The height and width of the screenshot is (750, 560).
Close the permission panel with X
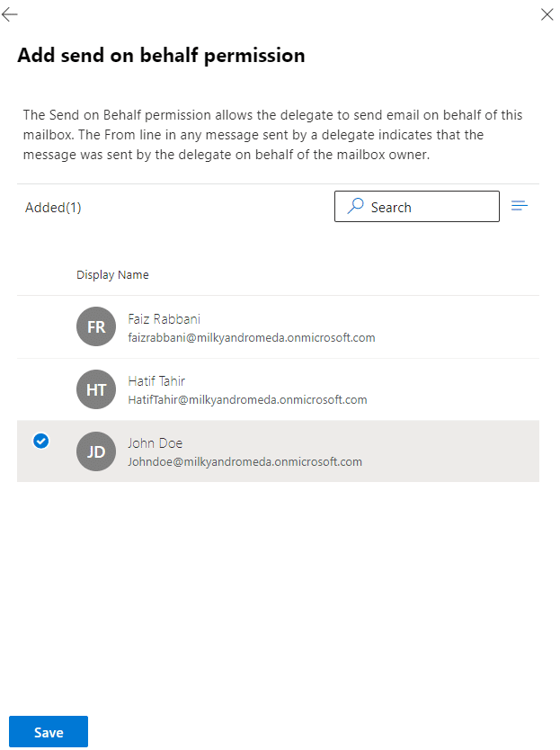(547, 14)
